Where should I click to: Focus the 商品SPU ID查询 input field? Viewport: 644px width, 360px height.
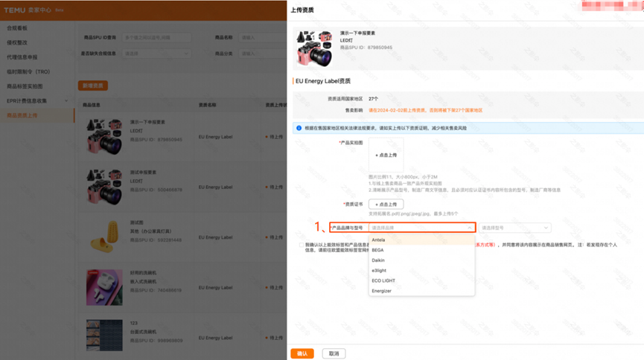(x=156, y=37)
